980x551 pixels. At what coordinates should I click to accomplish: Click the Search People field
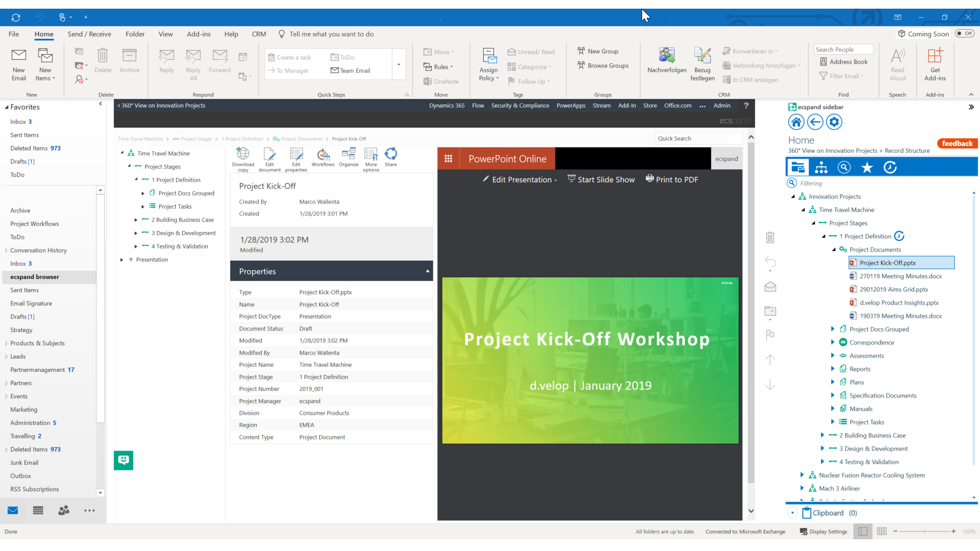[x=843, y=49]
